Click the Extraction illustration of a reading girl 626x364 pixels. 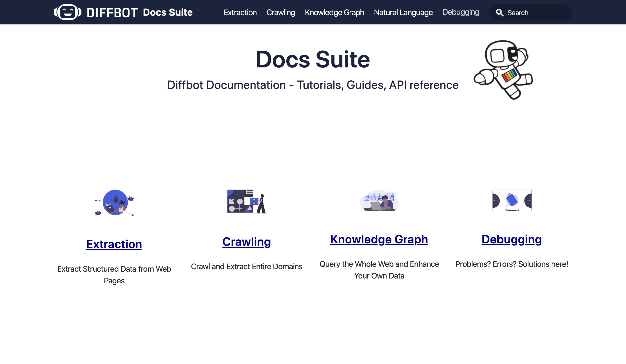coord(114,203)
